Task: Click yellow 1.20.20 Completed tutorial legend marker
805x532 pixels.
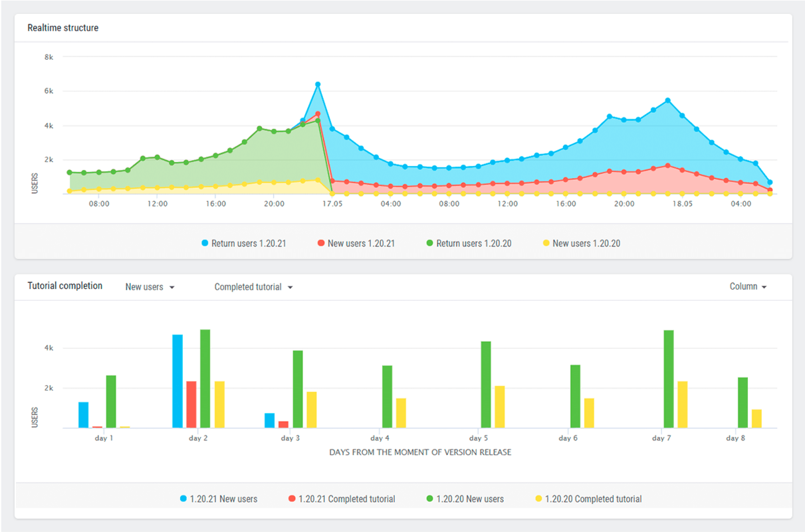Action: (538, 499)
